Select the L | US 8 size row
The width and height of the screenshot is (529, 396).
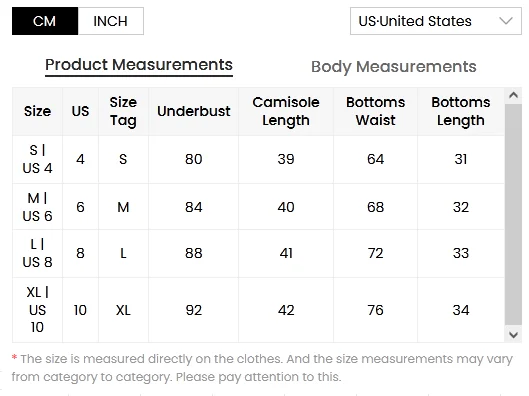(258, 254)
